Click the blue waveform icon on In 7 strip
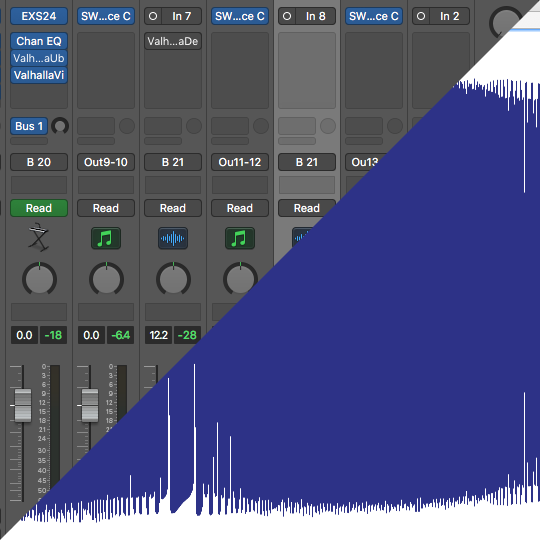This screenshot has width=540, height=540. 173,238
